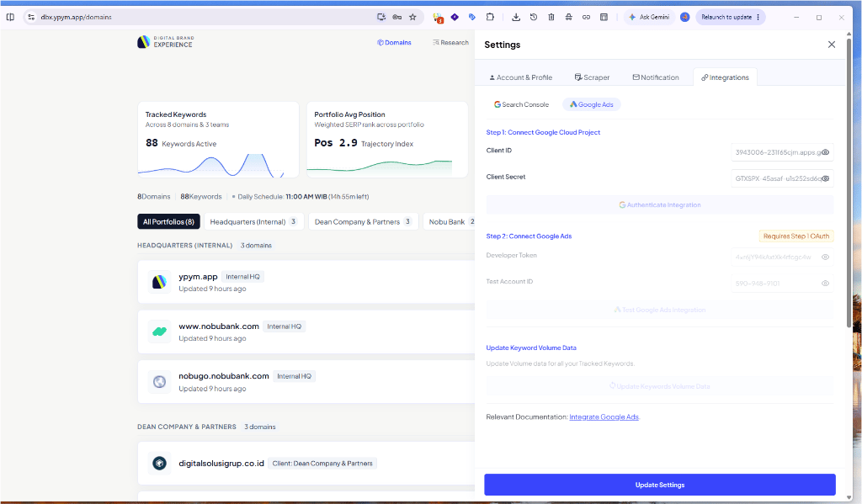Click the dark blue diamond extension icon
The height and width of the screenshot is (504, 862).
(455, 17)
